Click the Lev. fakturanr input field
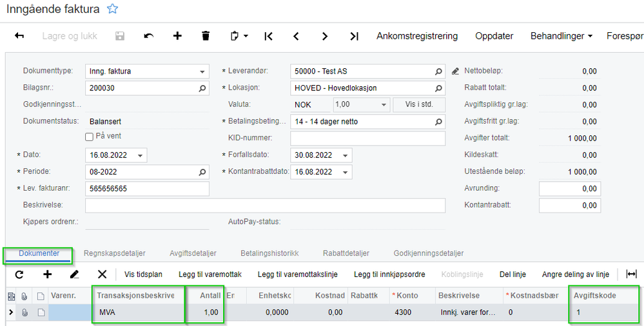 pyautogui.click(x=147, y=189)
